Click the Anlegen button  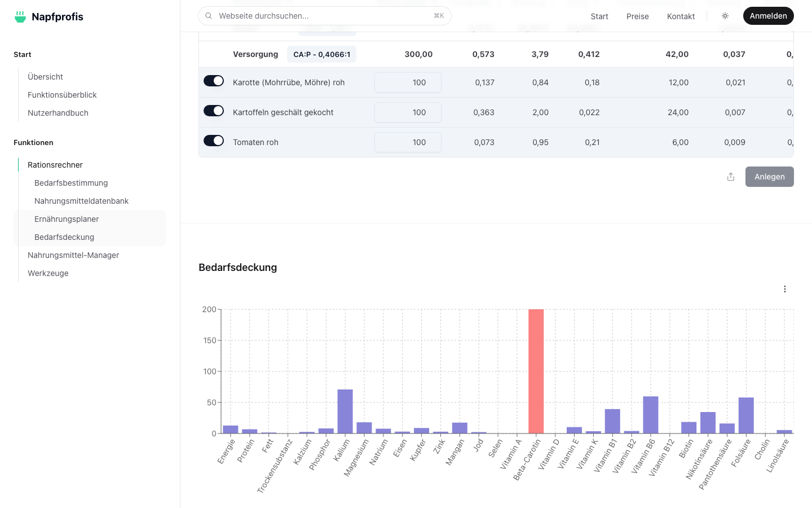click(x=770, y=177)
